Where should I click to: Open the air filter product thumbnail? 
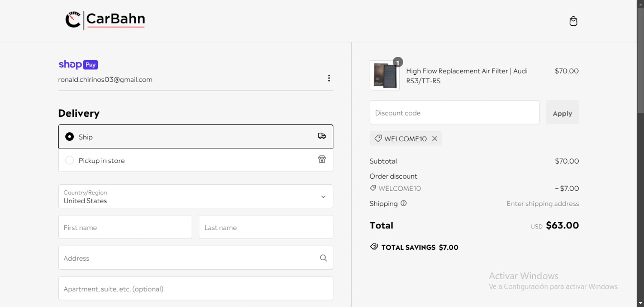coord(385,75)
